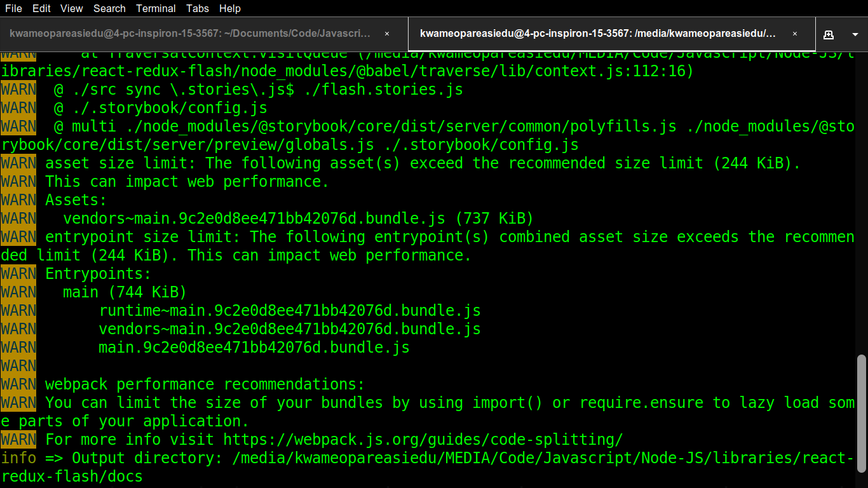Click the '@ ./.storybook/config.js' line

click(x=160, y=108)
